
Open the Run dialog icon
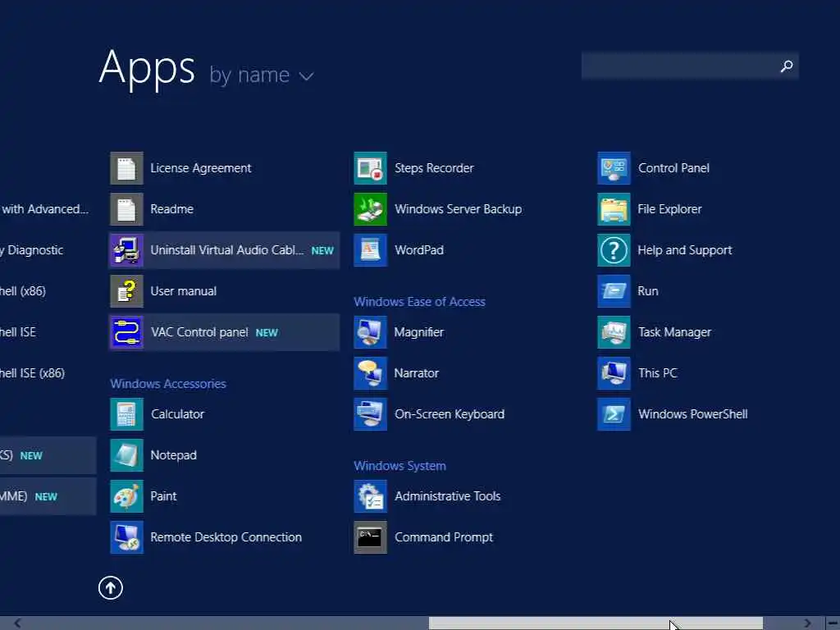[614, 291]
